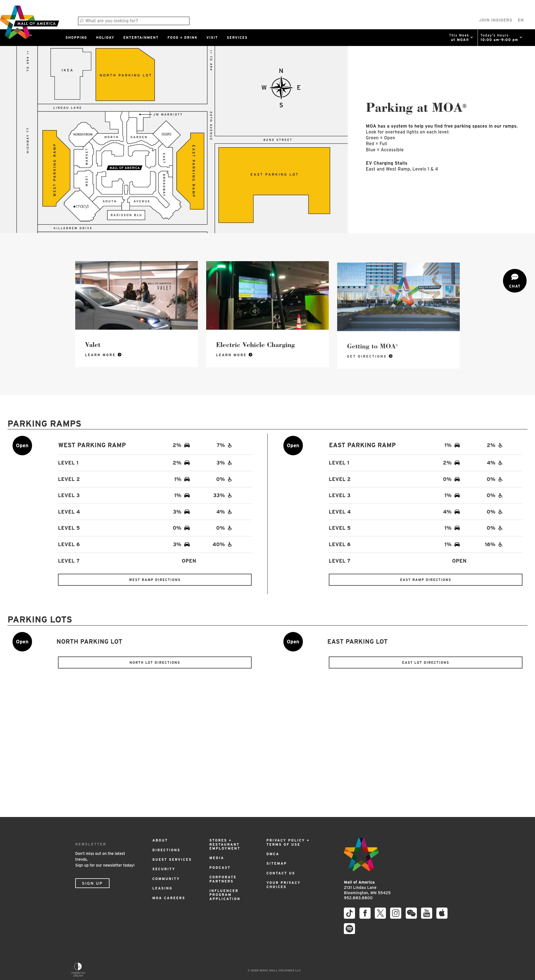
Task: Click the arrow icon beside Get Directions
Action: coord(391,356)
